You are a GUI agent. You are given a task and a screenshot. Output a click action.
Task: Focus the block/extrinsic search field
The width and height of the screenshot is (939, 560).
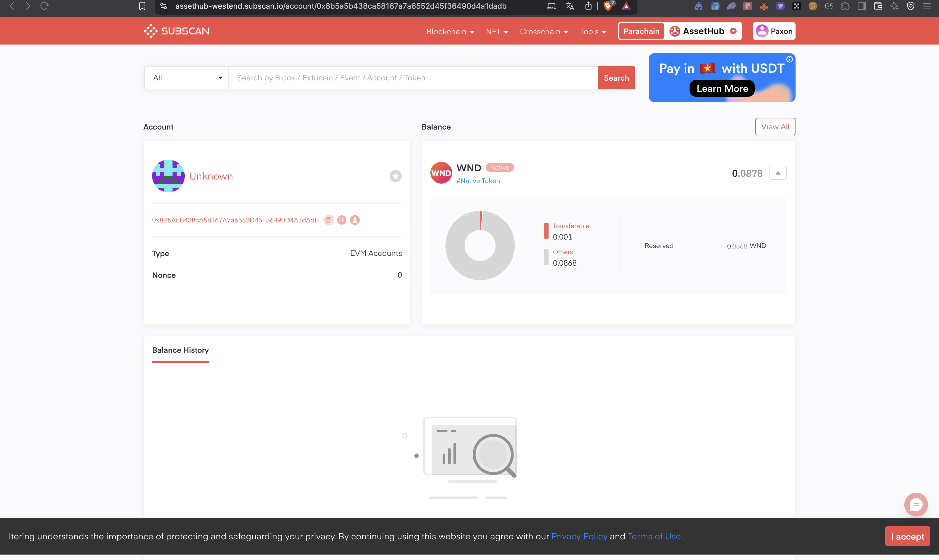413,78
